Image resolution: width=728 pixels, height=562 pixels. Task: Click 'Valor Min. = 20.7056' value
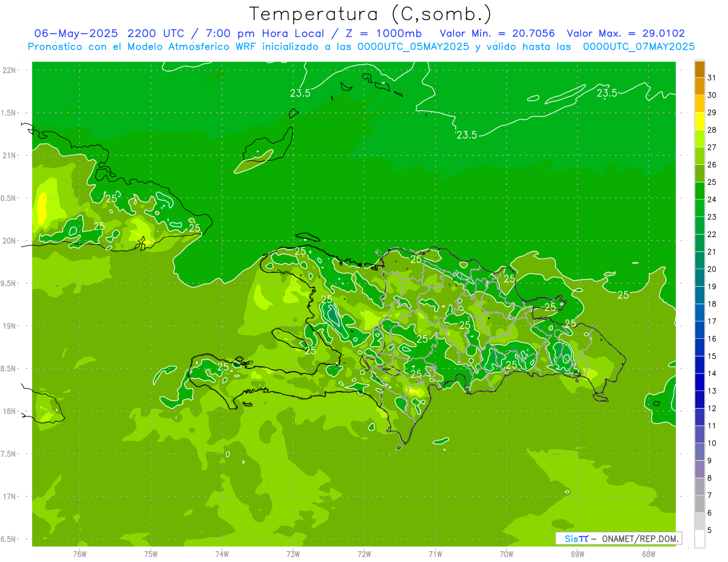(x=497, y=33)
